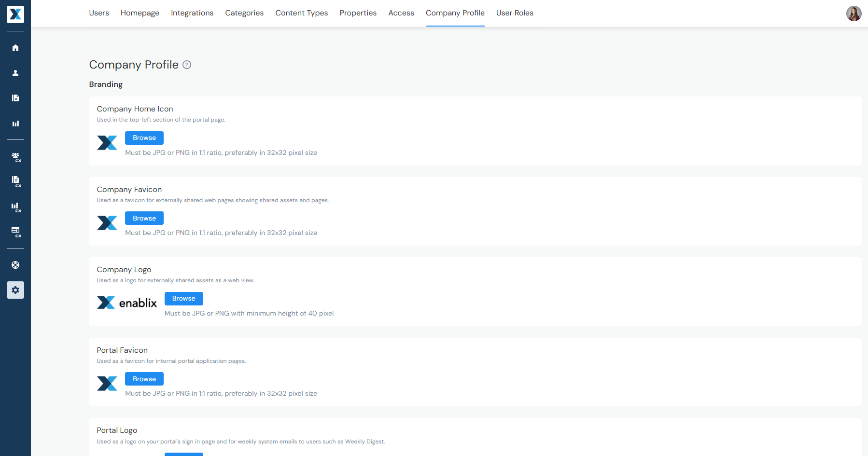This screenshot has width=868, height=456.
Task: Go to the Categories tab
Action: 244,13
